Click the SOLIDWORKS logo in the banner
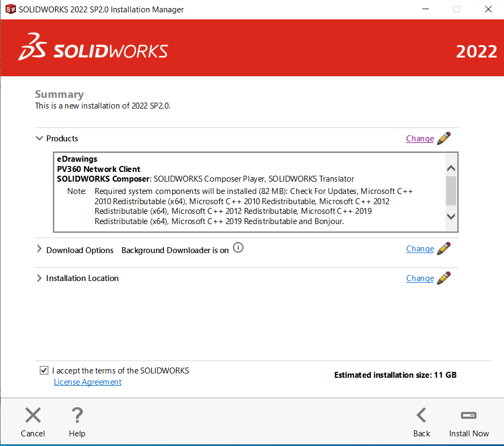Image resolution: width=504 pixels, height=446 pixels. 93,49
